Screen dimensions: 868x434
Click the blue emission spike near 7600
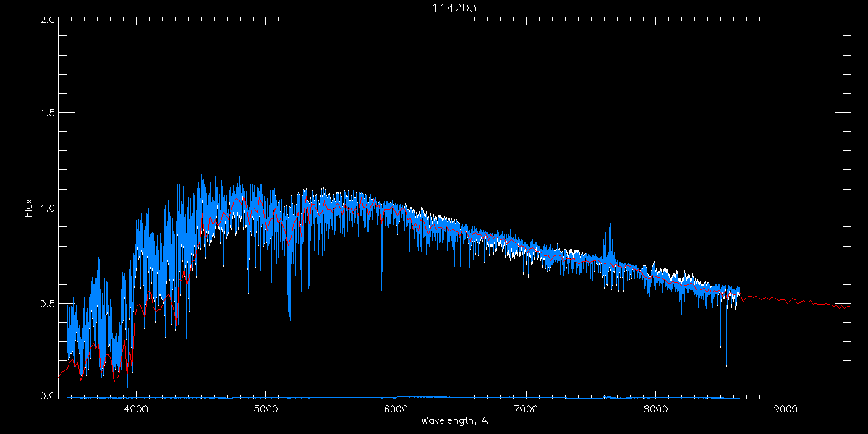pyautogui.click(x=610, y=242)
